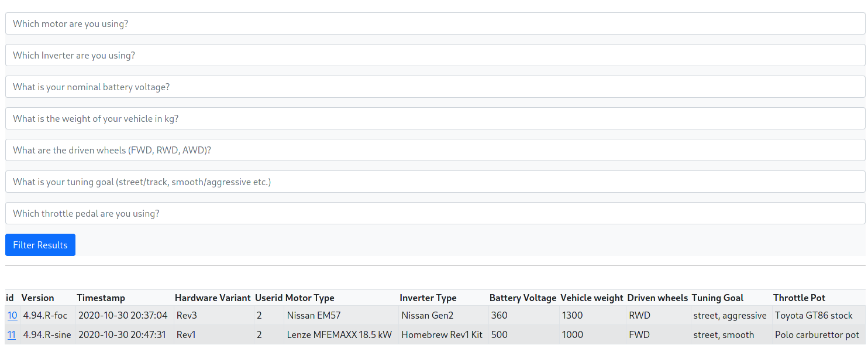The height and width of the screenshot is (345, 868).
Task: Open parameter set id 10 link
Action: pyautogui.click(x=12, y=316)
